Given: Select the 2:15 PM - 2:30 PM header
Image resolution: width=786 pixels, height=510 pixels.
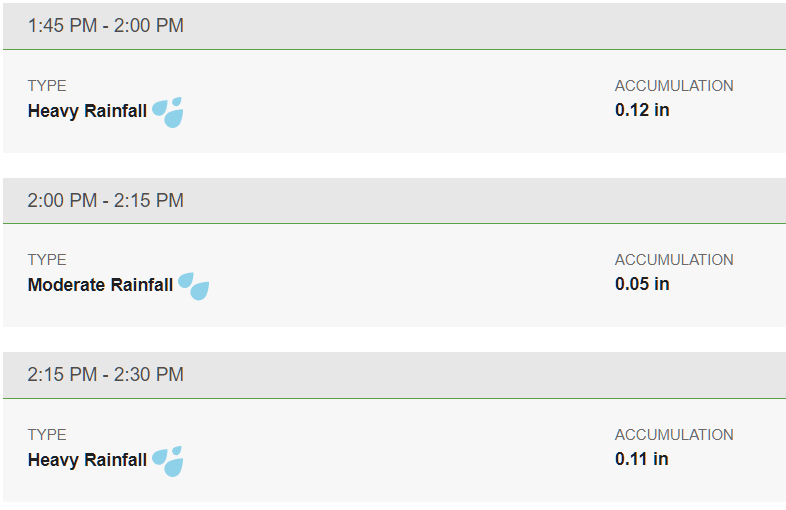Looking at the screenshot, I should 395,375.
